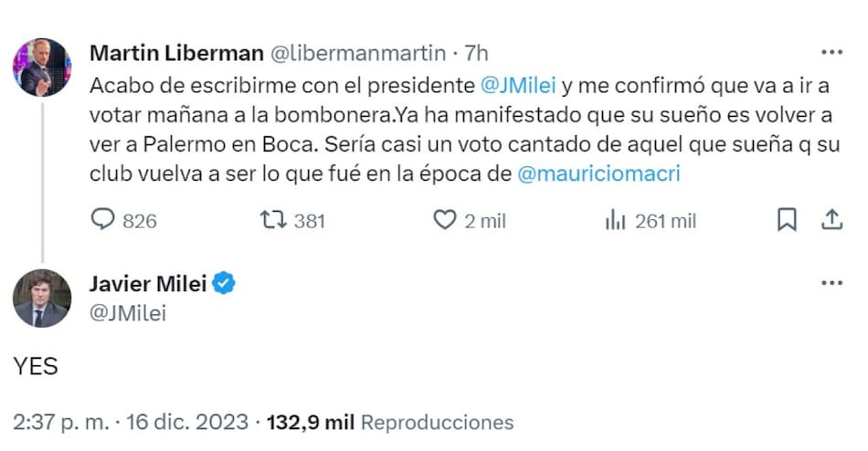
Task: Open more options on Liberman's tweet
Action: point(831,53)
